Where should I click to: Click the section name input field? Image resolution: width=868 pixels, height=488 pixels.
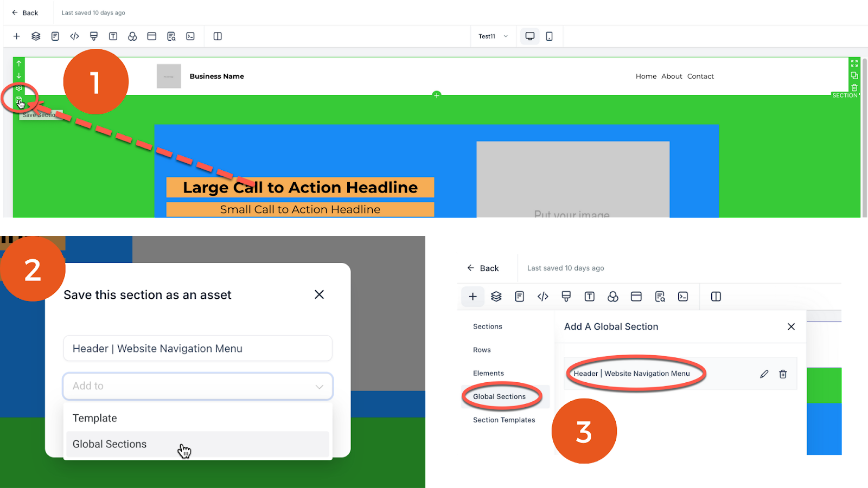[198, 349]
